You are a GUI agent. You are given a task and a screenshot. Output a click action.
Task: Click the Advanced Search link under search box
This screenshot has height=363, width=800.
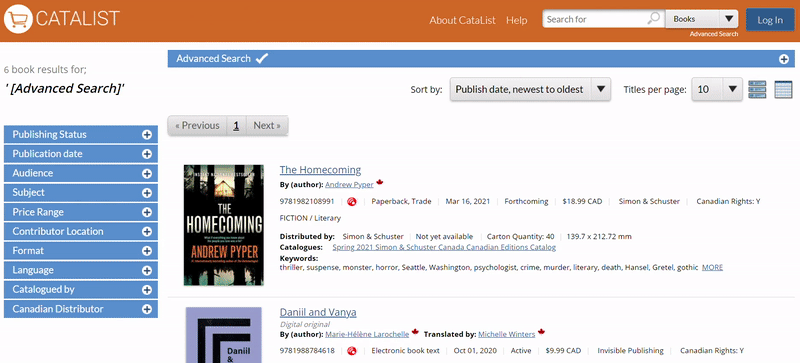pos(714,34)
